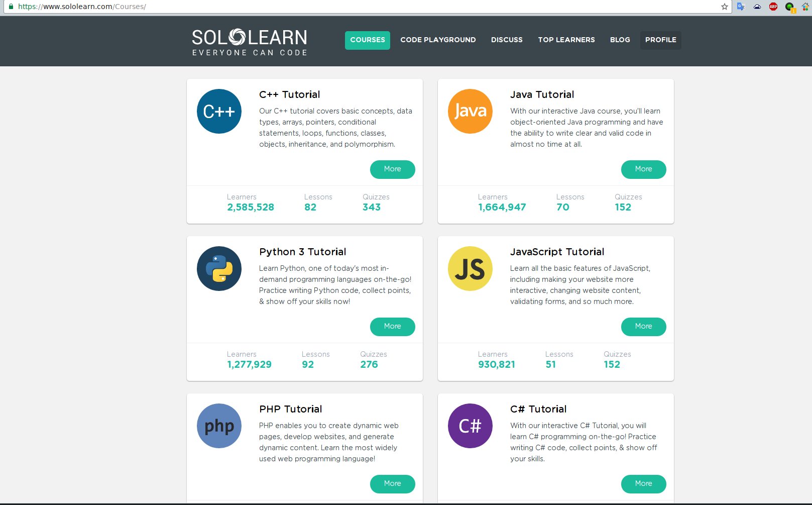Open the Courses tab
This screenshot has height=505, width=812.
pyautogui.click(x=368, y=40)
